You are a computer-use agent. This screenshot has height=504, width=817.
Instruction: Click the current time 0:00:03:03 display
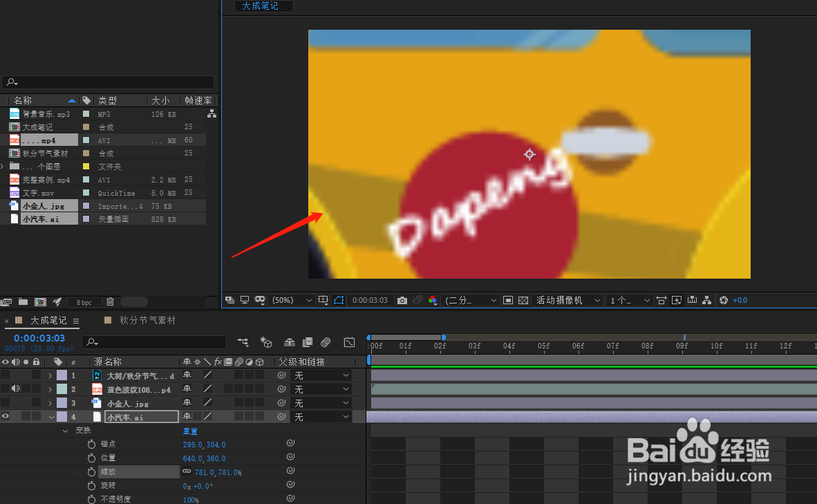39,338
